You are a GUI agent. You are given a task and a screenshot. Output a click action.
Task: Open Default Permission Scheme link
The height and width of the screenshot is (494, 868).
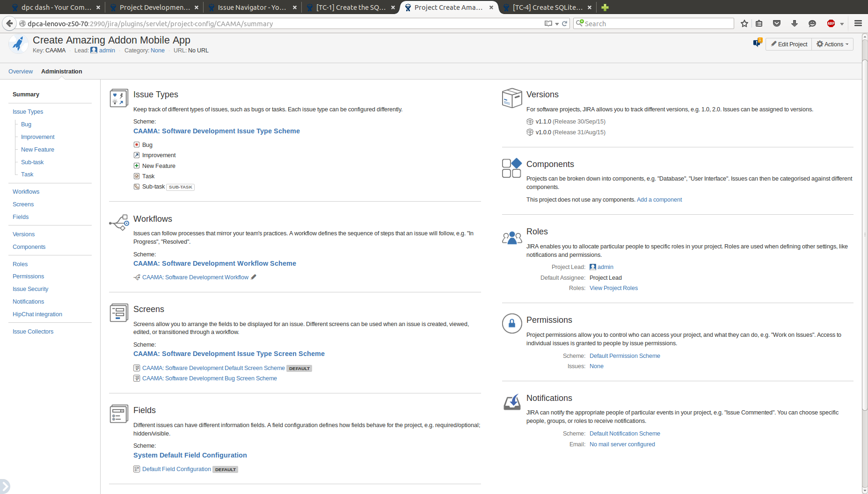[625, 356]
